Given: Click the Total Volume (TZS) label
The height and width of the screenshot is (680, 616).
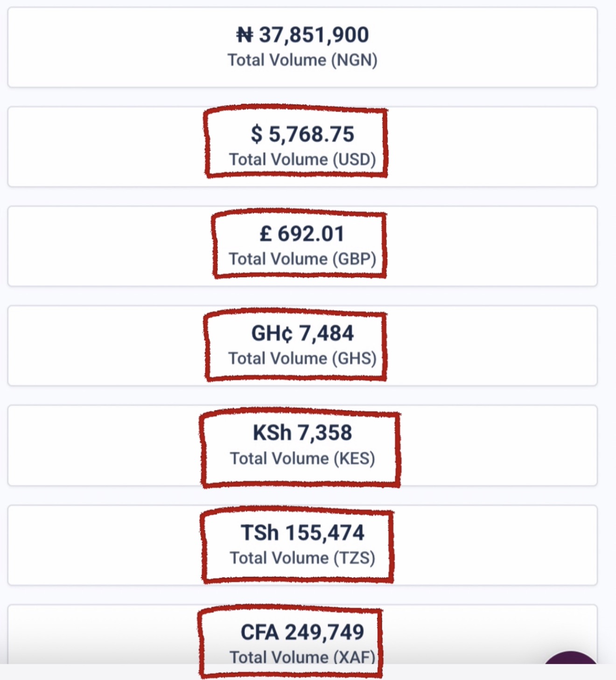Looking at the screenshot, I should click(x=302, y=558).
